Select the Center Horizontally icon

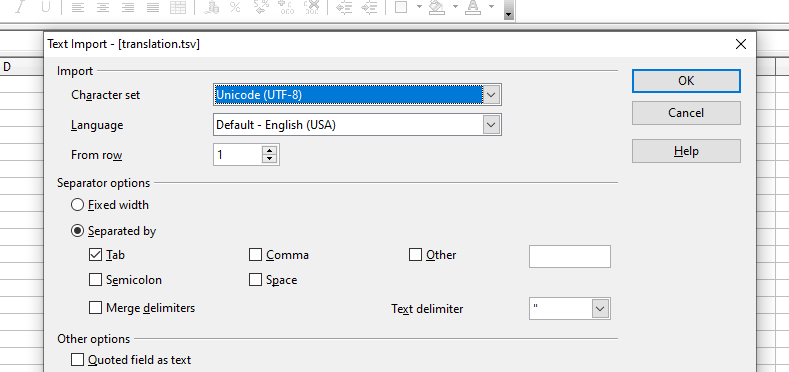103,7
